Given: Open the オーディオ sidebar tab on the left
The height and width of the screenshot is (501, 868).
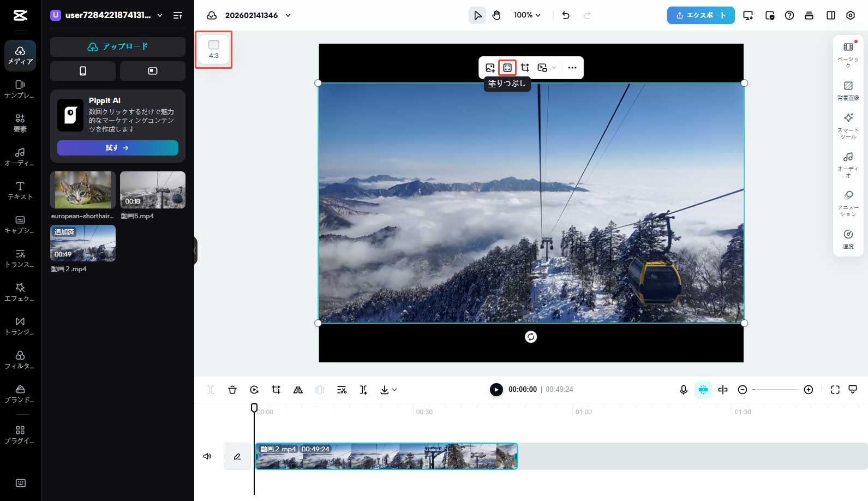Looking at the screenshot, I should pyautogui.click(x=20, y=157).
